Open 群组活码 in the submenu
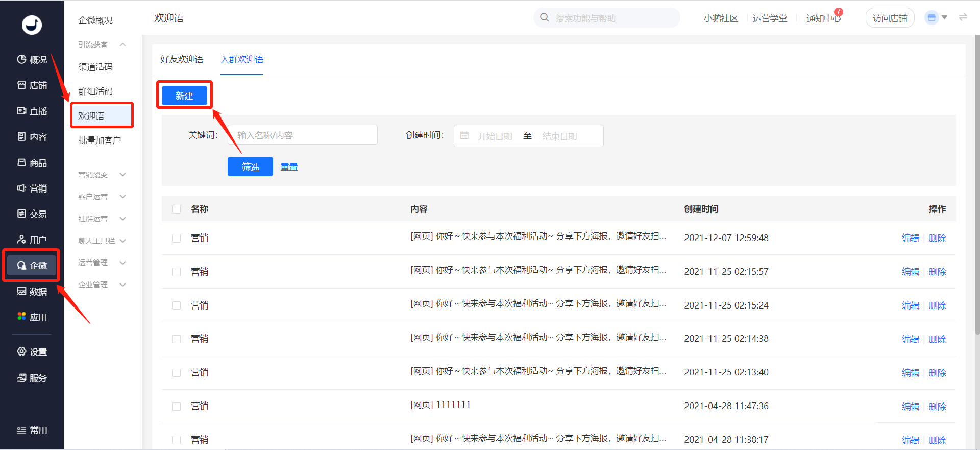The width and height of the screenshot is (980, 450). point(95,91)
